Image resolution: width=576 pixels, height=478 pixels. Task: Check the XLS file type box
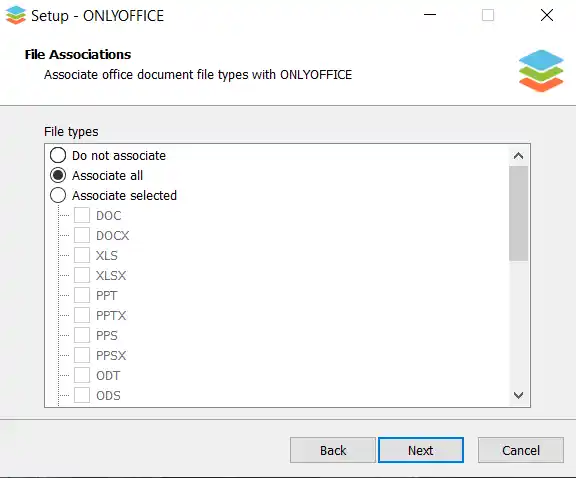pos(82,255)
